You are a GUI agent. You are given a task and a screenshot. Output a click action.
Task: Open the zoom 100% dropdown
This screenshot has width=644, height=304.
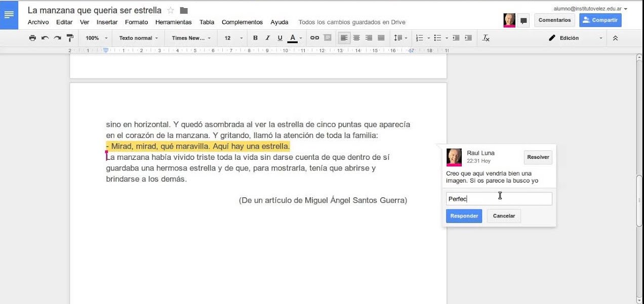point(96,38)
